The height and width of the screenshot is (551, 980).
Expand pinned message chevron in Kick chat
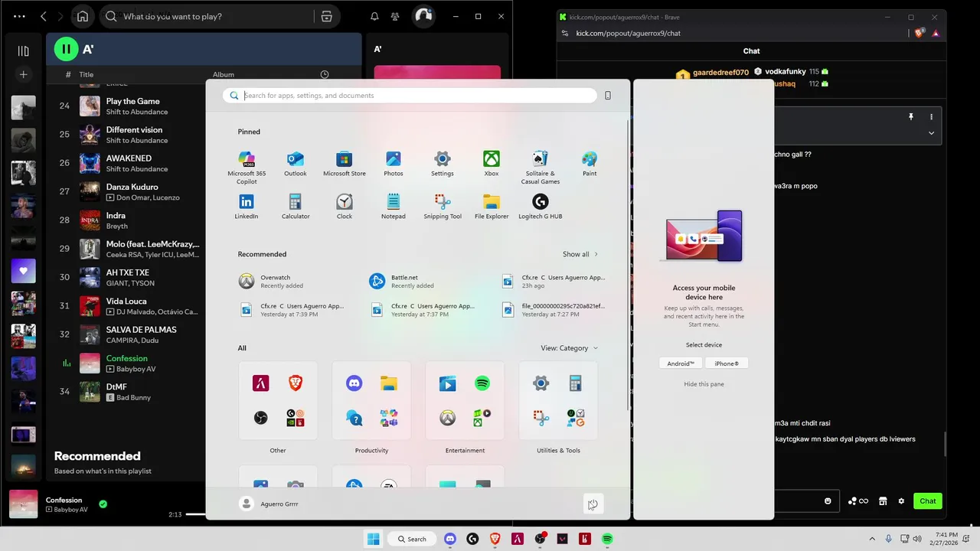tap(931, 133)
